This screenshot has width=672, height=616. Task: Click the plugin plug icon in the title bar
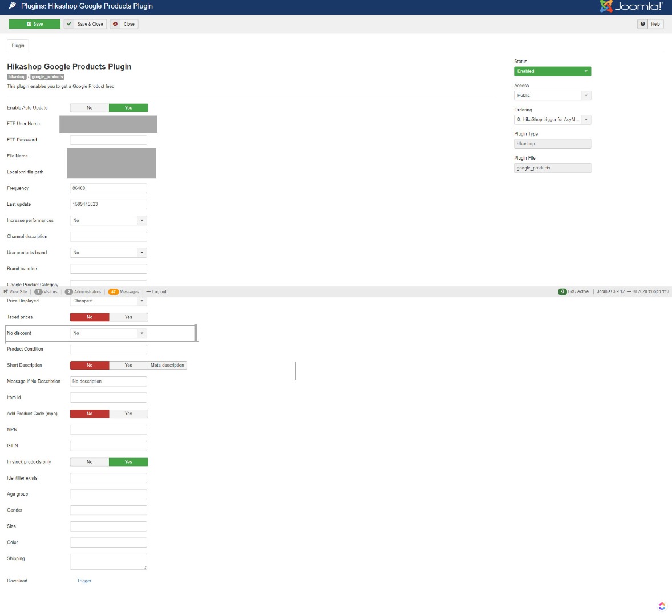(13, 6)
